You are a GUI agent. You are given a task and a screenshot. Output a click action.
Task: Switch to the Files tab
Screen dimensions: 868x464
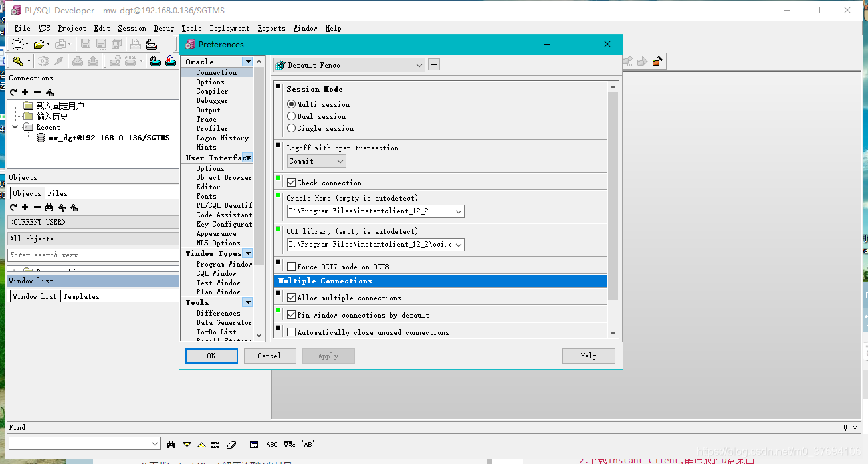57,193
